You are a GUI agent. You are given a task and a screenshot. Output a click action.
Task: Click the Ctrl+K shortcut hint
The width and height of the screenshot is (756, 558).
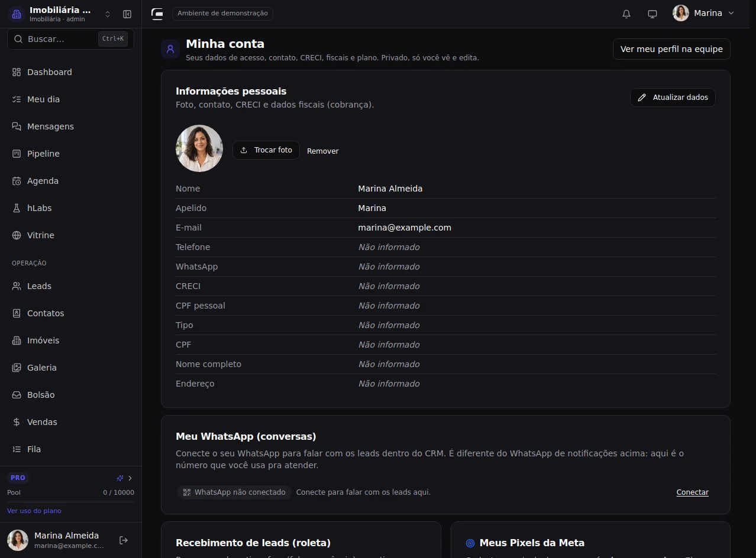[113, 39]
